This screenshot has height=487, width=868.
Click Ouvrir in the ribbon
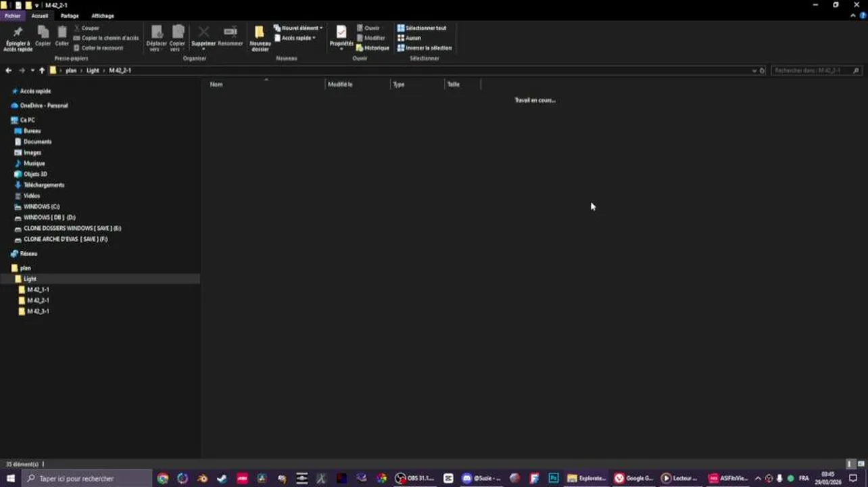pos(368,28)
